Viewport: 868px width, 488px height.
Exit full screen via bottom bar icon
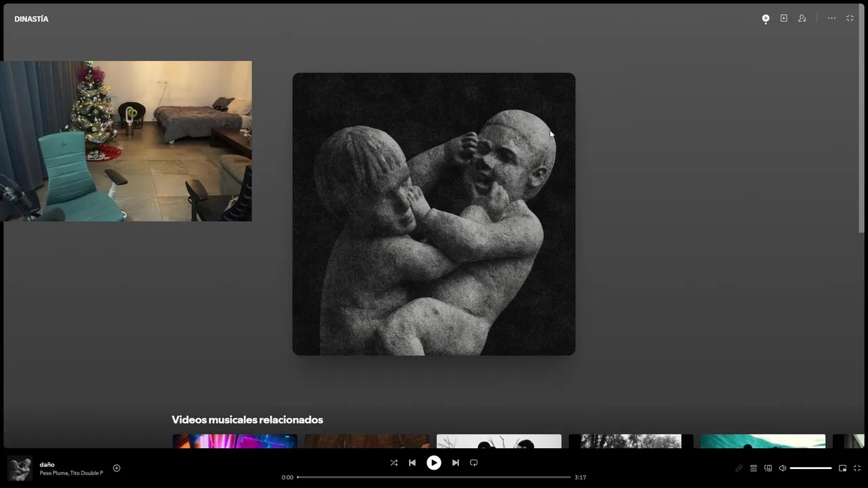click(857, 468)
